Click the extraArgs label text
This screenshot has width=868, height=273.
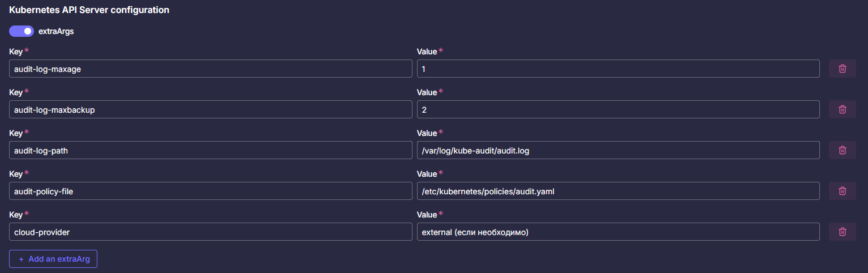tap(56, 31)
